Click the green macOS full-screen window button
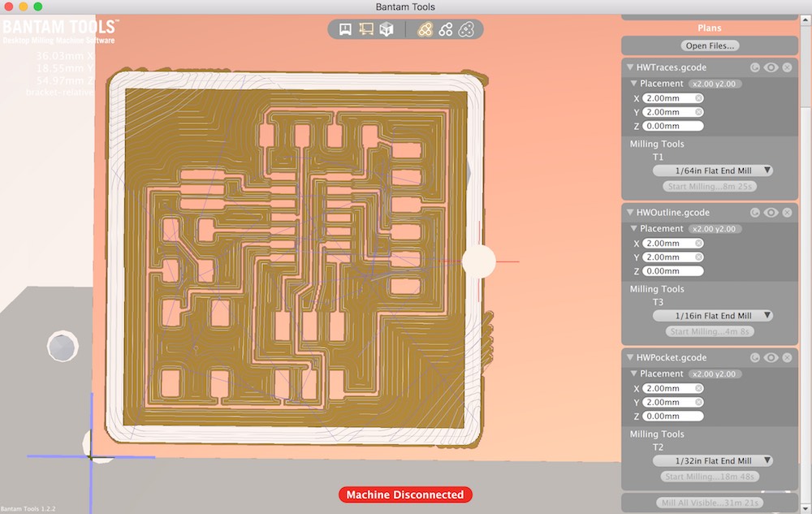The height and width of the screenshot is (514, 812). (x=38, y=6)
